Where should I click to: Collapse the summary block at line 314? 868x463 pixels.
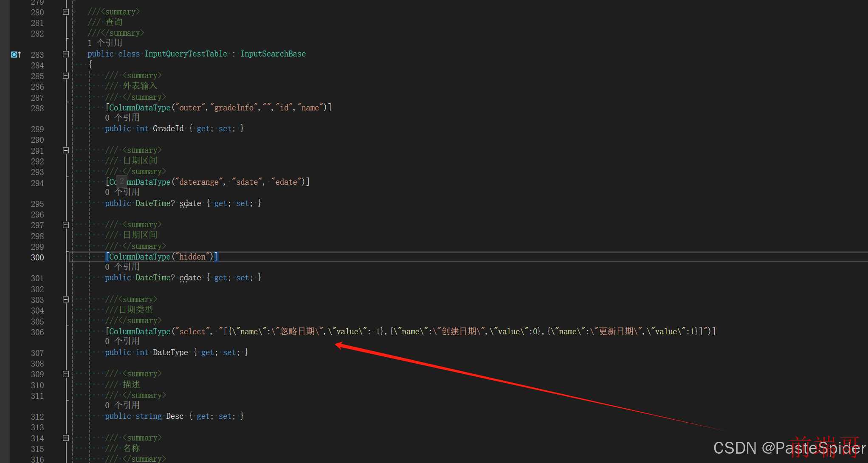(x=66, y=438)
